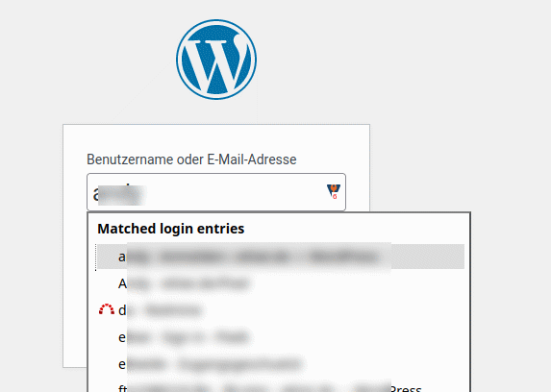Click the 'Matched login entries' heading
The image size is (551, 392).
(x=171, y=229)
